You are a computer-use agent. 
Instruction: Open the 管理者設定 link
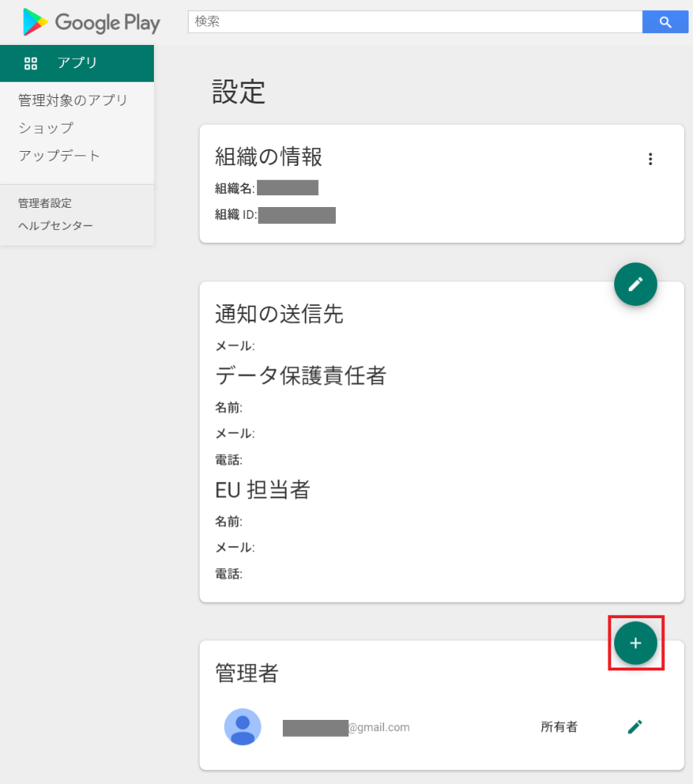coord(45,203)
